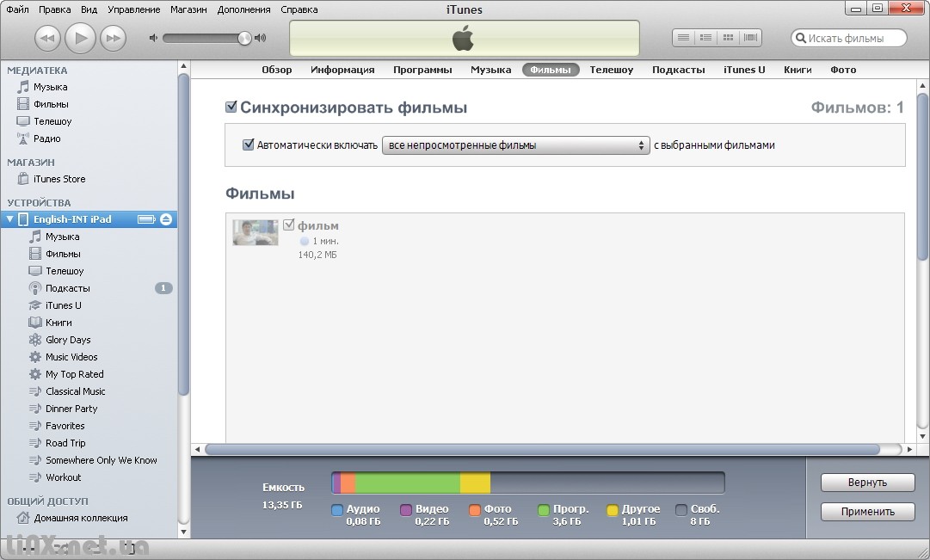Click the Вернуть button

tap(868, 483)
